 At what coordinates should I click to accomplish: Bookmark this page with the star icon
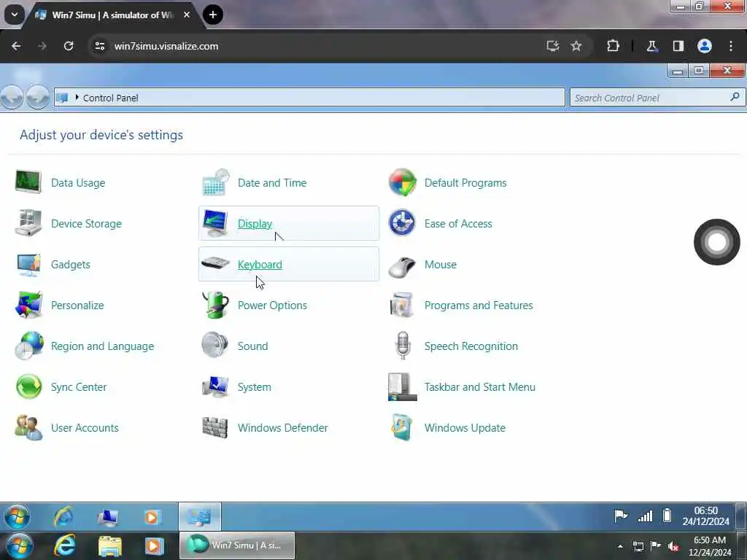pos(576,46)
